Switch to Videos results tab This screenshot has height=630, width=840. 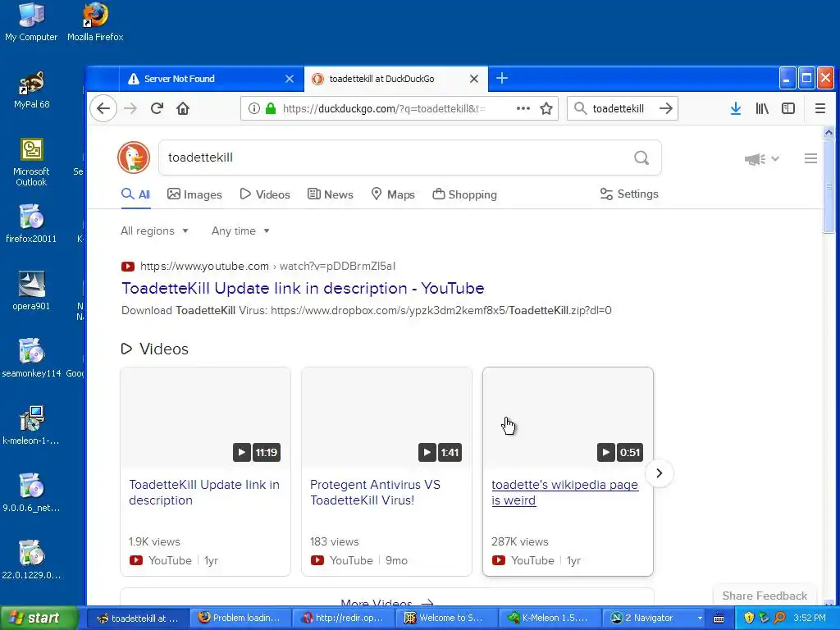tap(265, 194)
